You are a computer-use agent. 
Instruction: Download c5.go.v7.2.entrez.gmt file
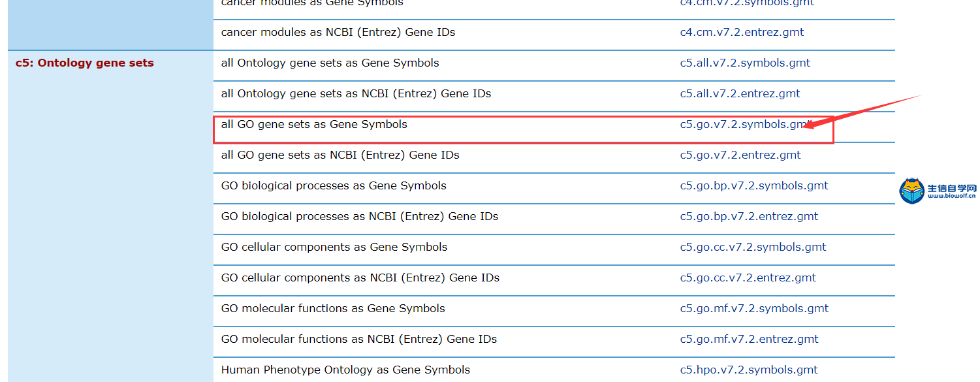point(740,155)
